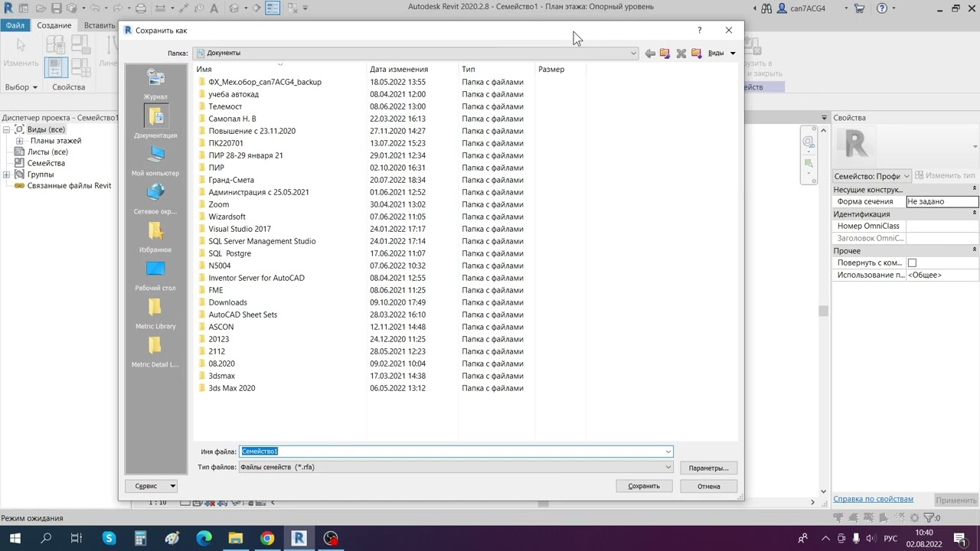Expand Планы этажей tree node
The height and width of the screenshot is (551, 980).
(19, 141)
